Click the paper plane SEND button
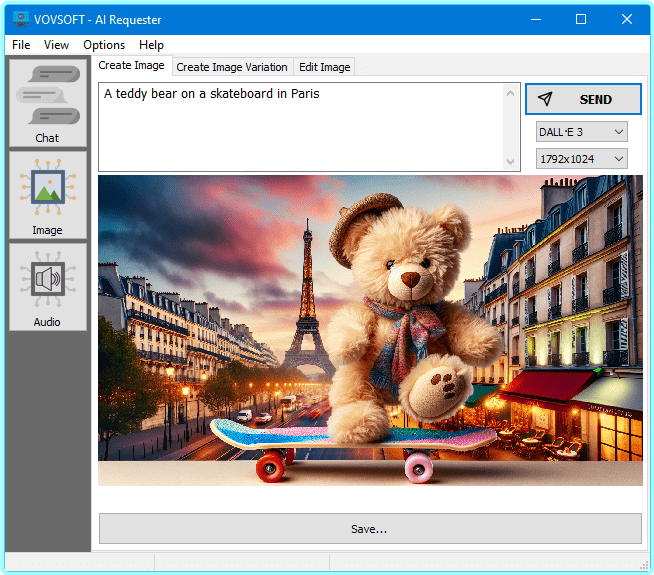 pos(583,99)
